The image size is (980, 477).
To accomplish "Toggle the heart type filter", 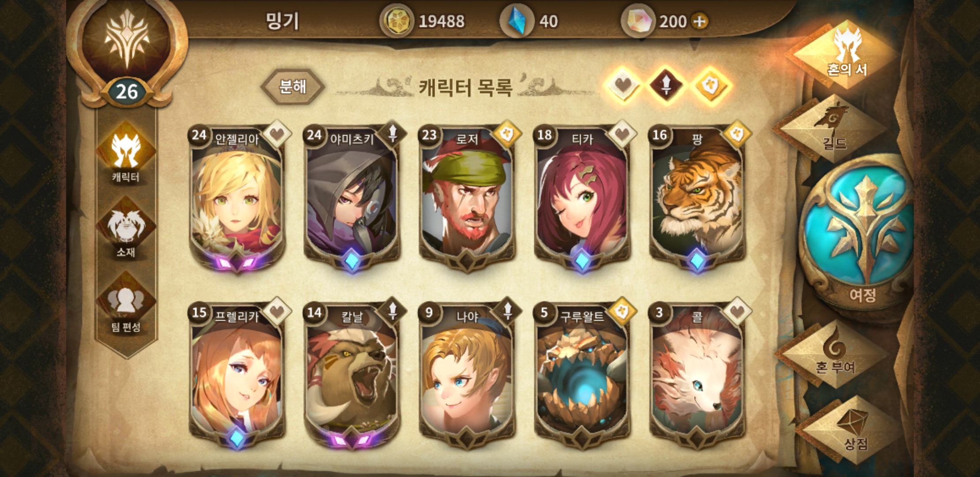I will point(622,85).
